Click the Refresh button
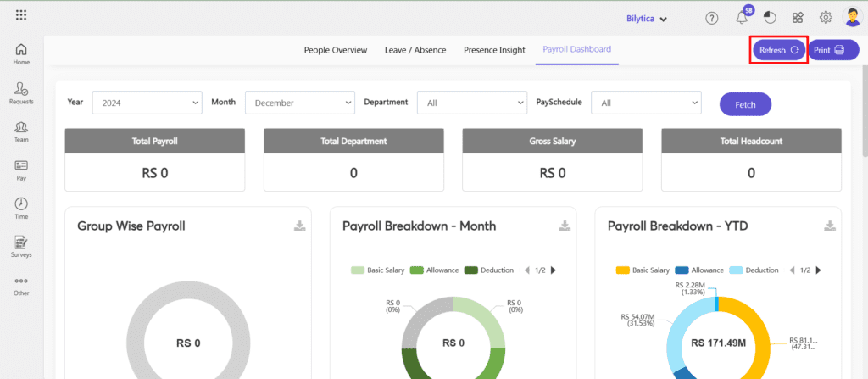This screenshot has height=379, width=868. 779,50
